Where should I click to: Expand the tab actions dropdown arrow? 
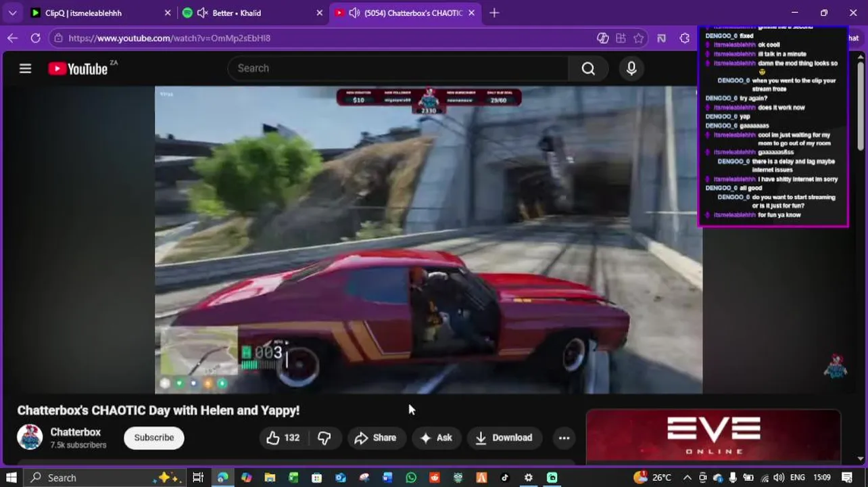(x=12, y=13)
